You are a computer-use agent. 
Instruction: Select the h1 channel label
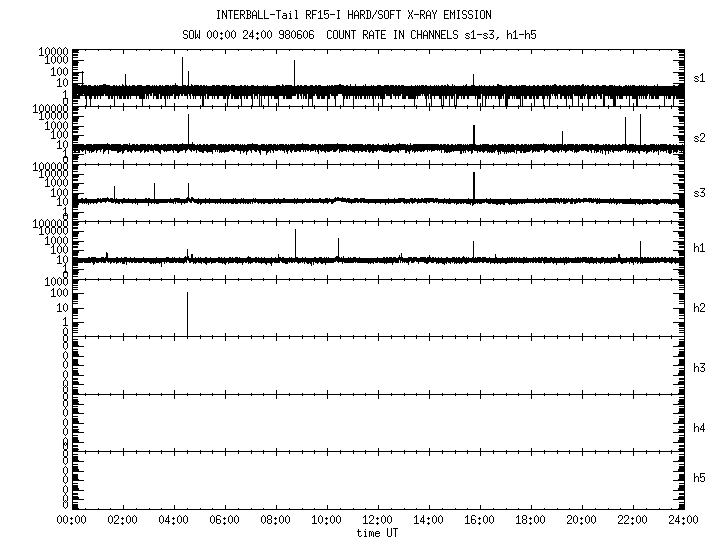[x=700, y=248]
